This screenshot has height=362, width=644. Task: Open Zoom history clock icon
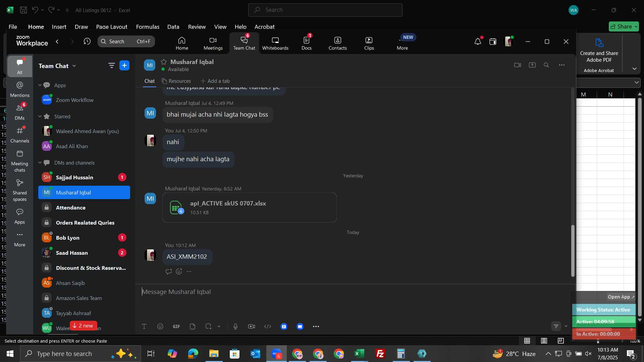click(x=87, y=42)
